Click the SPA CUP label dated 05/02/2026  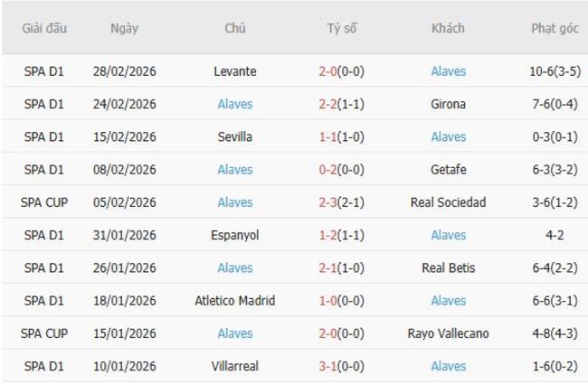tap(44, 202)
